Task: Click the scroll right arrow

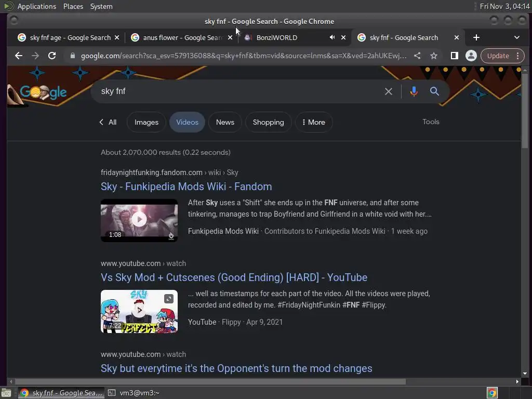Action: pyautogui.click(x=517, y=382)
